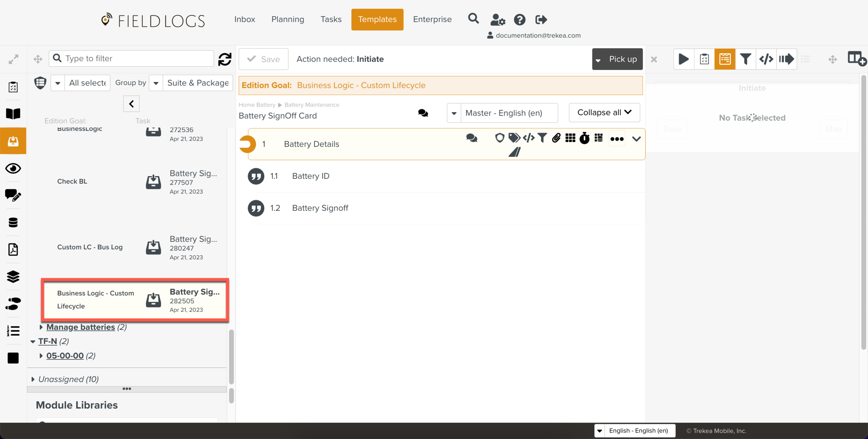The width and height of the screenshot is (868, 439).
Task: Toggle the funnel filter icon in the right toolbar
Action: point(745,59)
